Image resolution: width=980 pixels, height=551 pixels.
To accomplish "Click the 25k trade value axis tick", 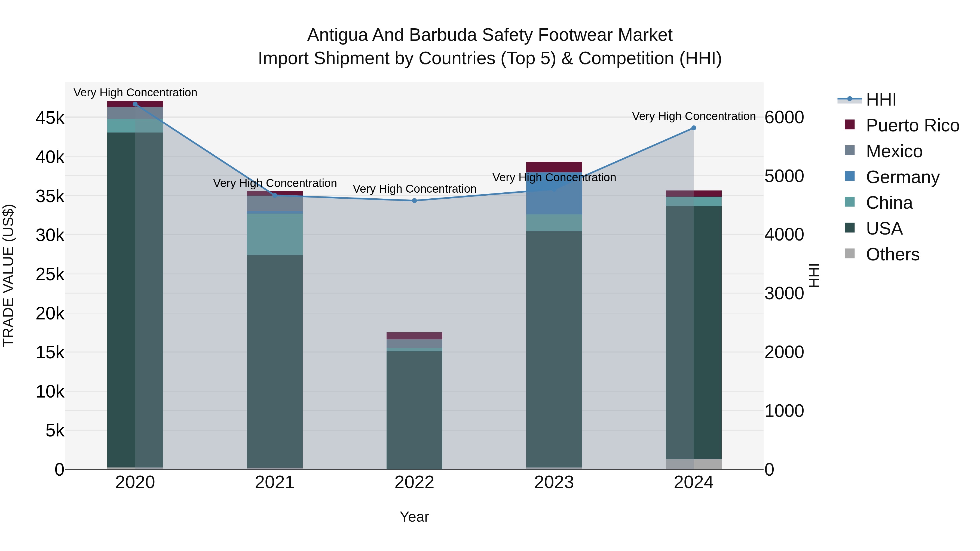I will (x=50, y=274).
